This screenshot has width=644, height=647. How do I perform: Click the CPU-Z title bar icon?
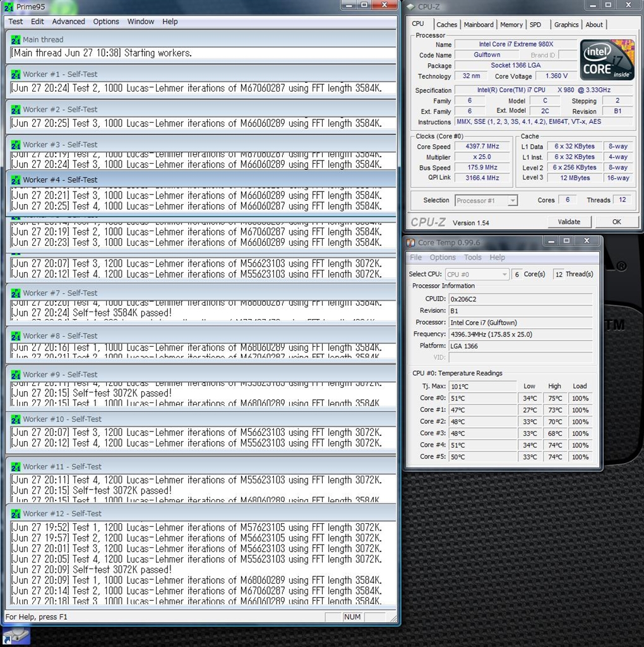tap(411, 6)
